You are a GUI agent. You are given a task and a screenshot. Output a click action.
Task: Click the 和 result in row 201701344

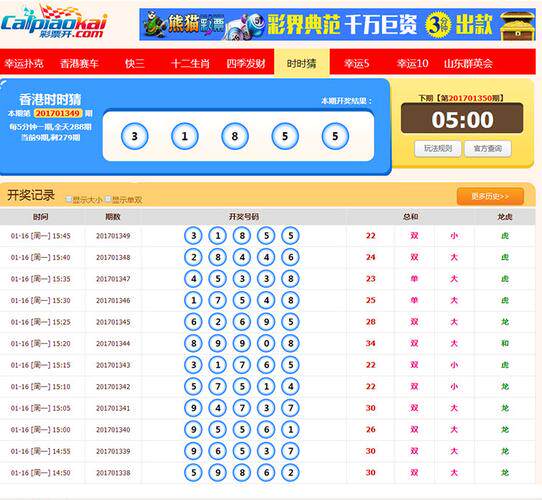click(x=505, y=343)
